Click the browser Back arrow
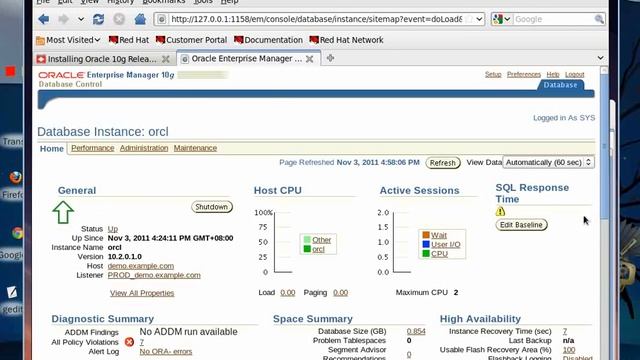 pos(44,19)
